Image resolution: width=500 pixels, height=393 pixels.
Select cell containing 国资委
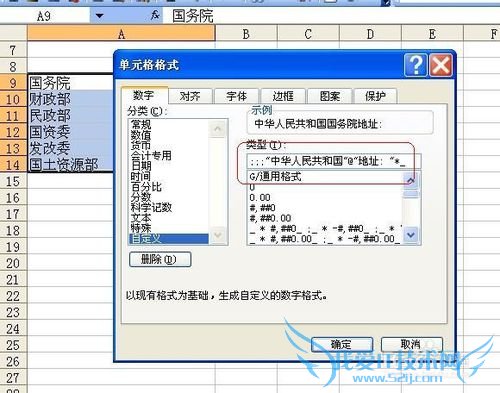click(70, 131)
